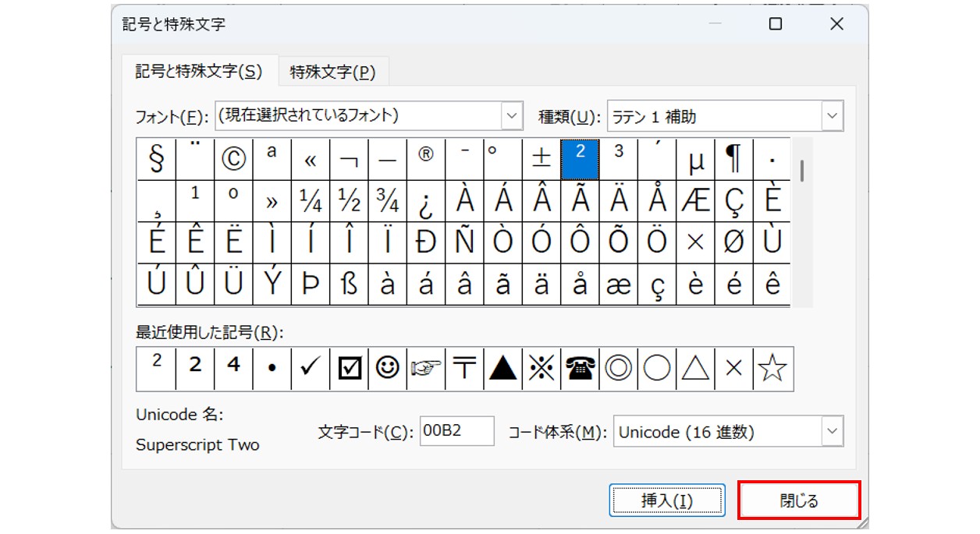Click the 閉じる close button
This screenshot has height=534, width=980.
coord(799,500)
